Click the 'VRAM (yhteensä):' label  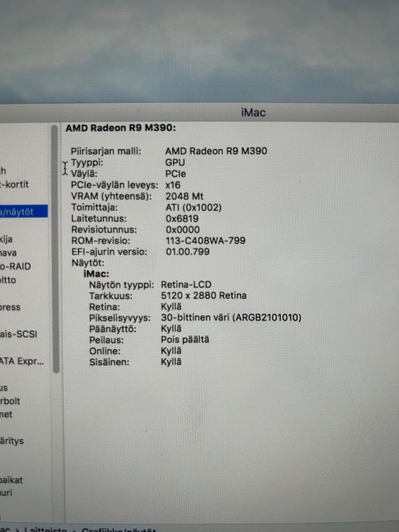pos(111,196)
